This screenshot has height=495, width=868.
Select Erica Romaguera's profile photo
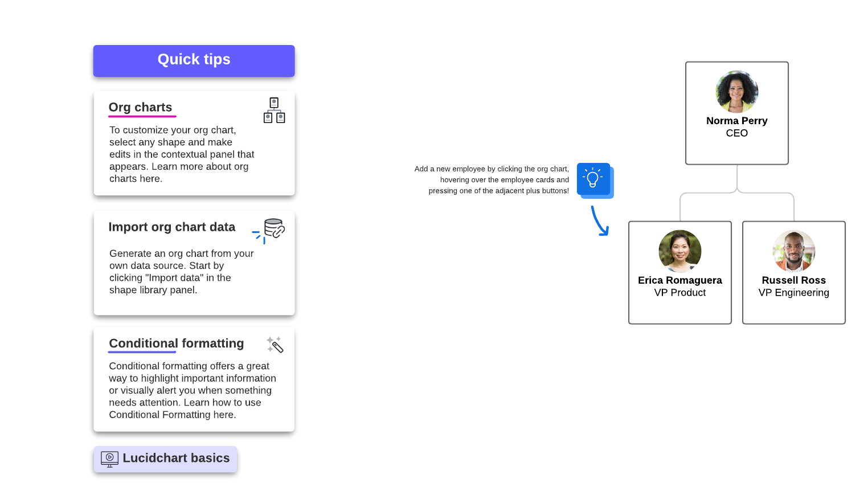click(679, 251)
